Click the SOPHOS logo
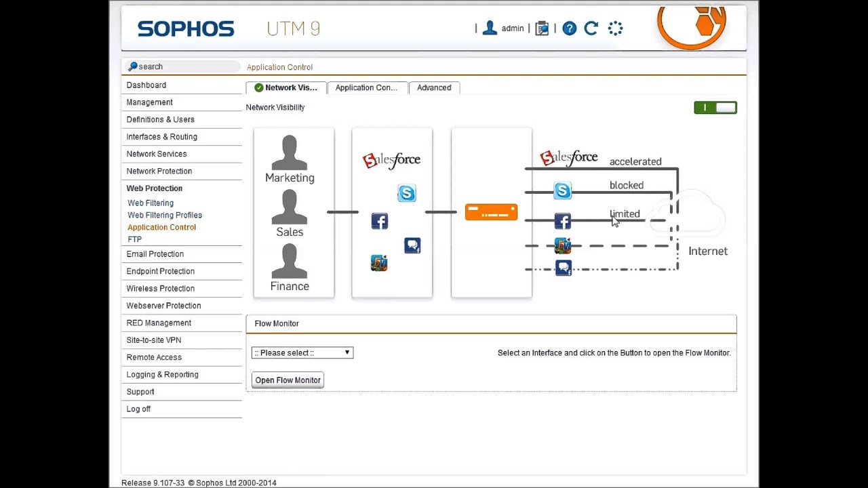 coord(186,28)
